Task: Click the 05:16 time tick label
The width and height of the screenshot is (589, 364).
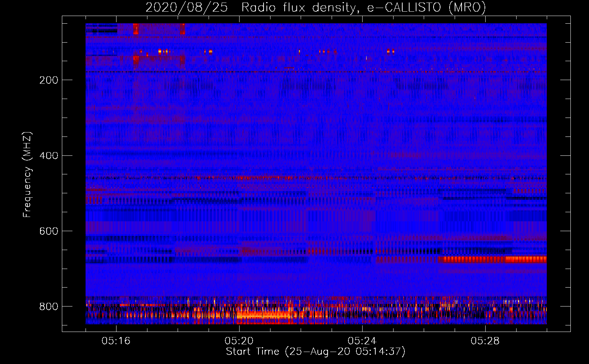Action: [x=116, y=341]
